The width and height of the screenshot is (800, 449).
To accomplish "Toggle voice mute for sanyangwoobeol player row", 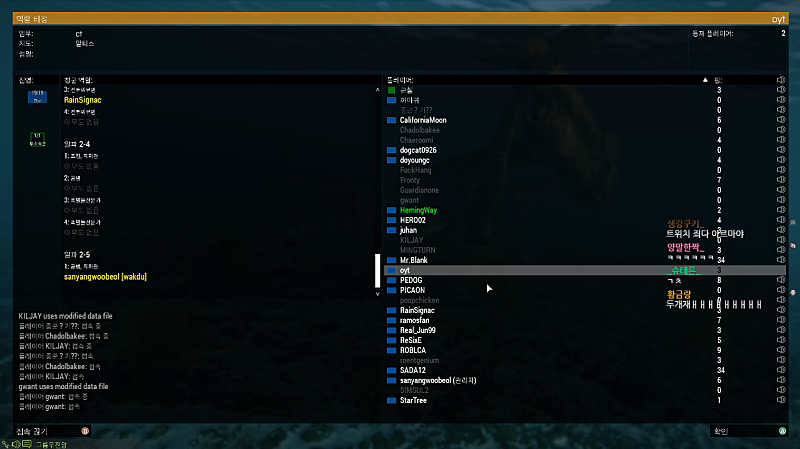I will click(781, 380).
